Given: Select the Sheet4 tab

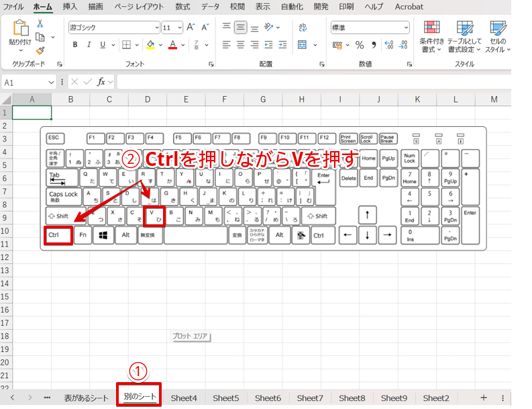Looking at the screenshot, I should pyautogui.click(x=184, y=398).
